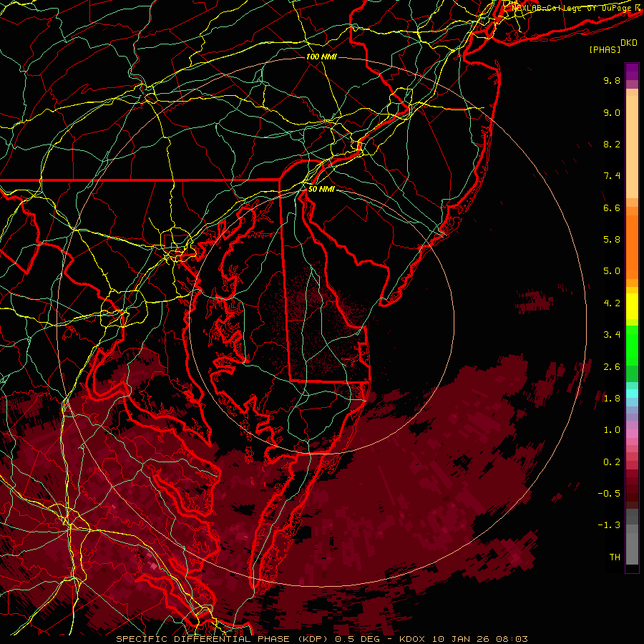Click the TH threshold label on the scale
644x644 pixels.
click(615, 557)
